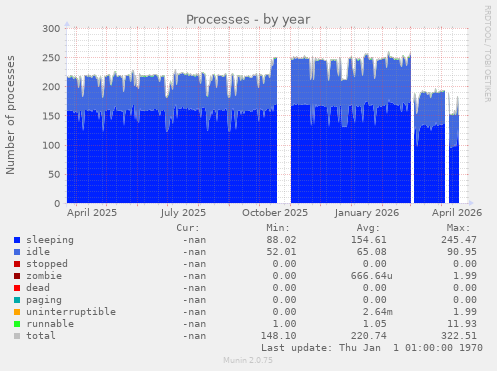The image size is (497, 371).
Task: Click the 'stopped' legend label
Action: (47, 264)
